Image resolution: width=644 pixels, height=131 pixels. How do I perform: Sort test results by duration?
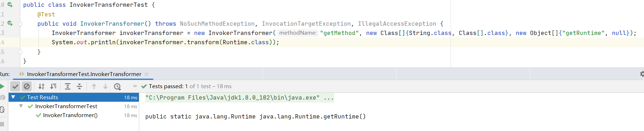(53, 86)
